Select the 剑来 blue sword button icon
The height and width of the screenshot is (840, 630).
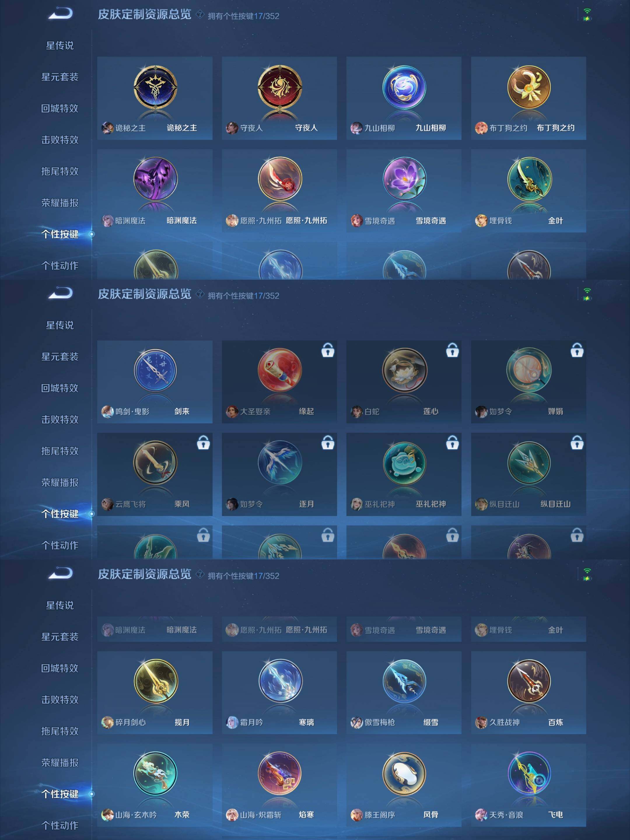tap(155, 371)
